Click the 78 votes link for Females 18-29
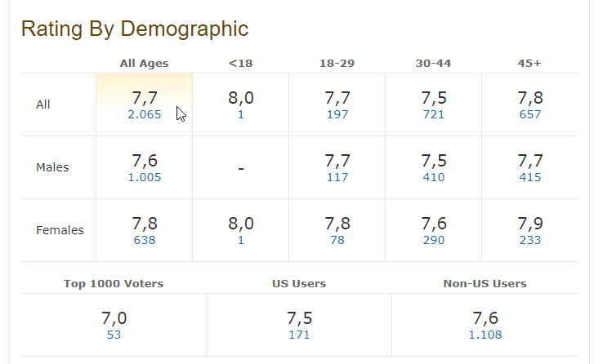The image size is (603, 364). (337, 241)
